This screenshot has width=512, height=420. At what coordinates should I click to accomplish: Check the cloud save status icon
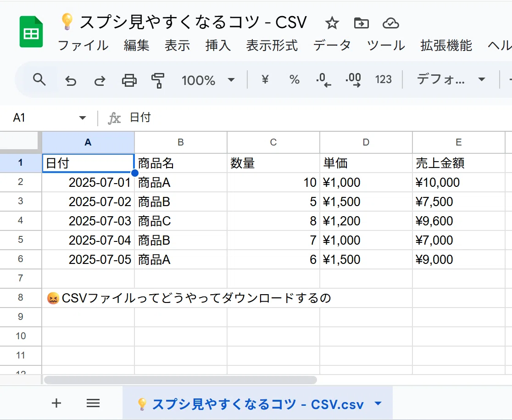[390, 23]
